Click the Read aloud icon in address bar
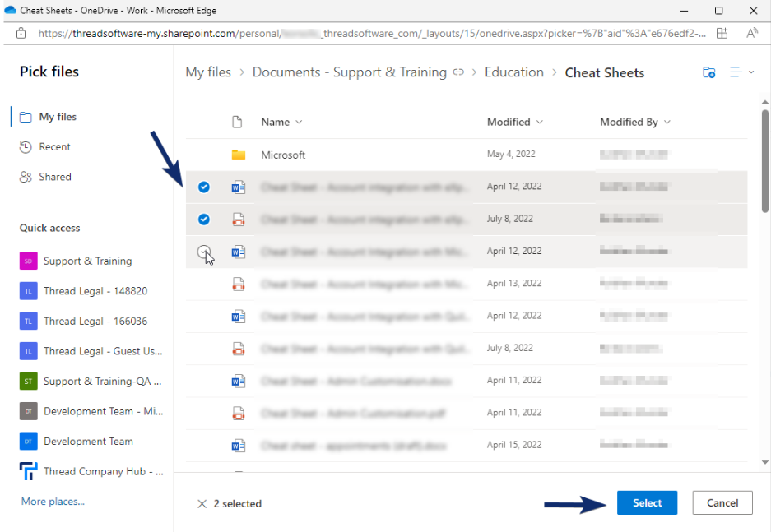 pyautogui.click(x=751, y=34)
